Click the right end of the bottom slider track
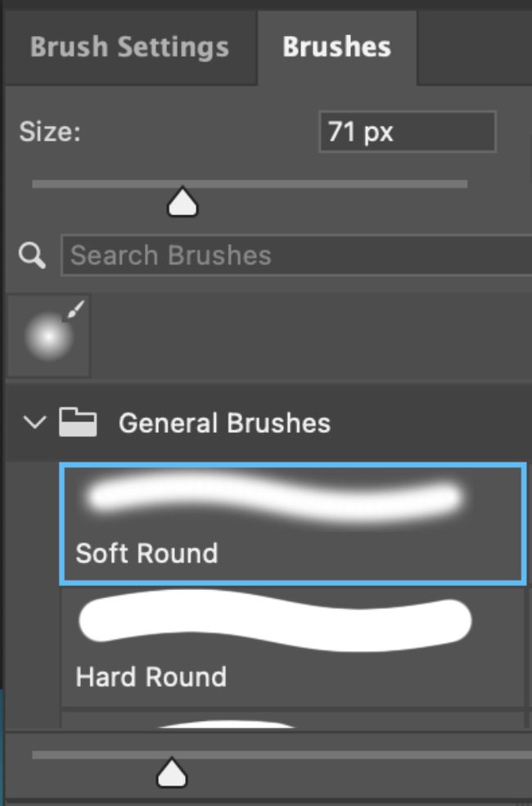This screenshot has height=806, width=532. (x=524, y=755)
